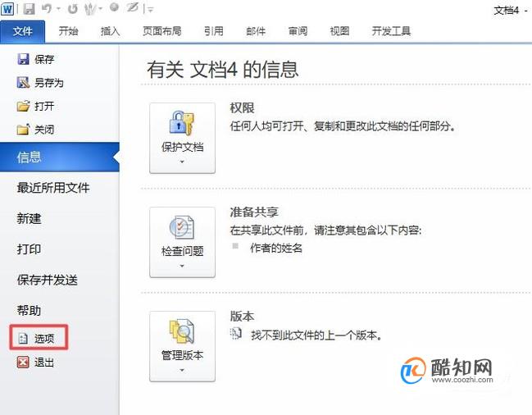Switch to the 引用 ribbon tab
Screen dimensions: 532x415
[x=213, y=31]
